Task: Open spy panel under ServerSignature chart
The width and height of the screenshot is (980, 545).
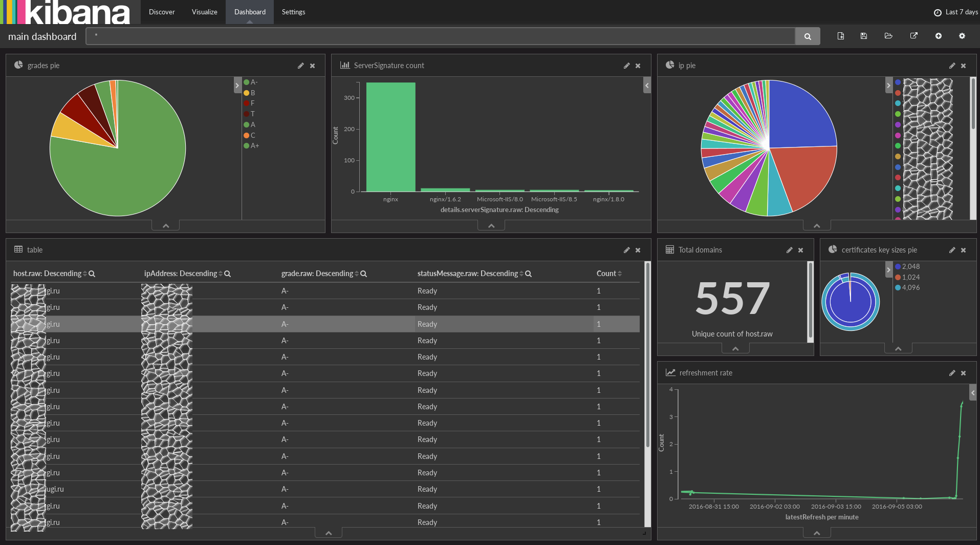Action: pyautogui.click(x=491, y=226)
